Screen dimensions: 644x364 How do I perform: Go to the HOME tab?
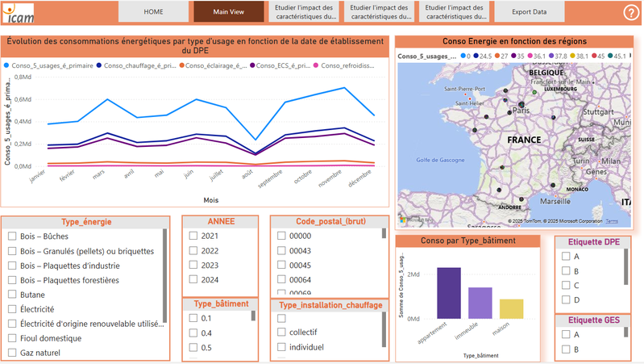tap(153, 12)
